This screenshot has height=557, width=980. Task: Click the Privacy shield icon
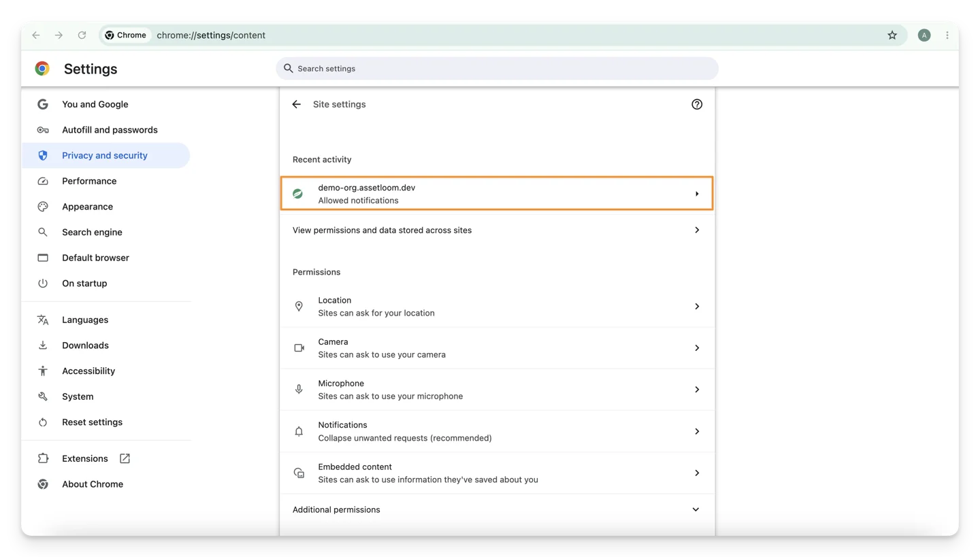43,156
